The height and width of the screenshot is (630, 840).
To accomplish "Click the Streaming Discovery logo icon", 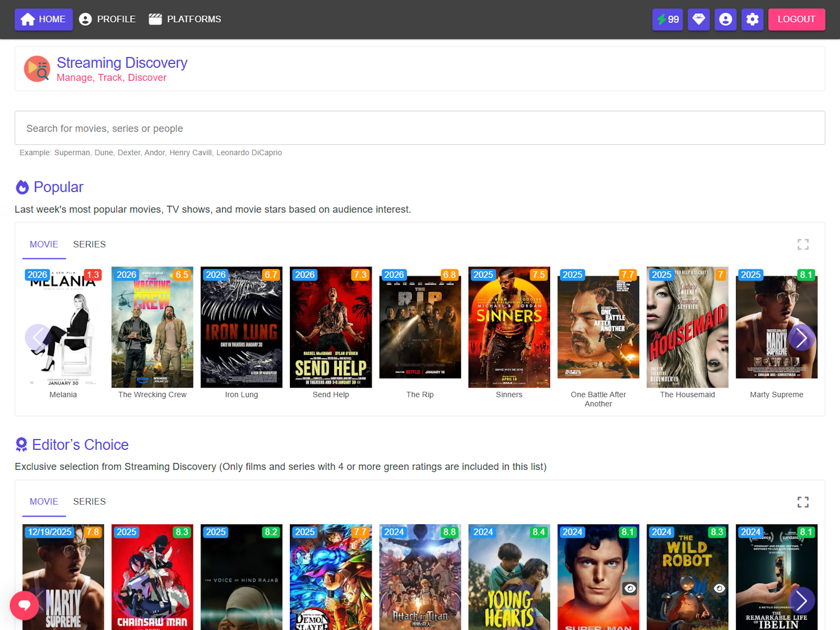I will [37, 69].
